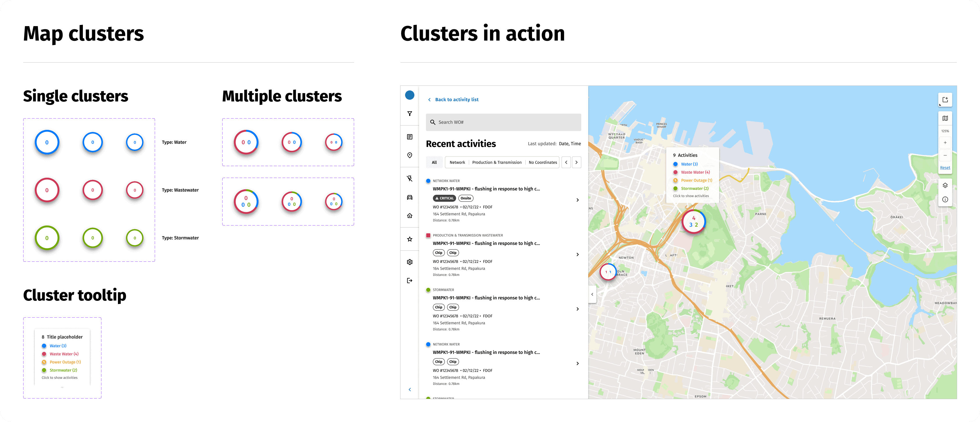Screen dimensions: 980x422
Task: Click Power Outage (1) in 9 Activities tooltip
Action: (696, 180)
